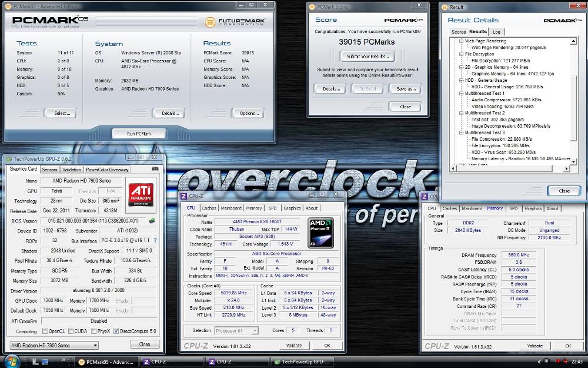Enable OpenCL checkbox in GPU-Z

(x=45, y=331)
